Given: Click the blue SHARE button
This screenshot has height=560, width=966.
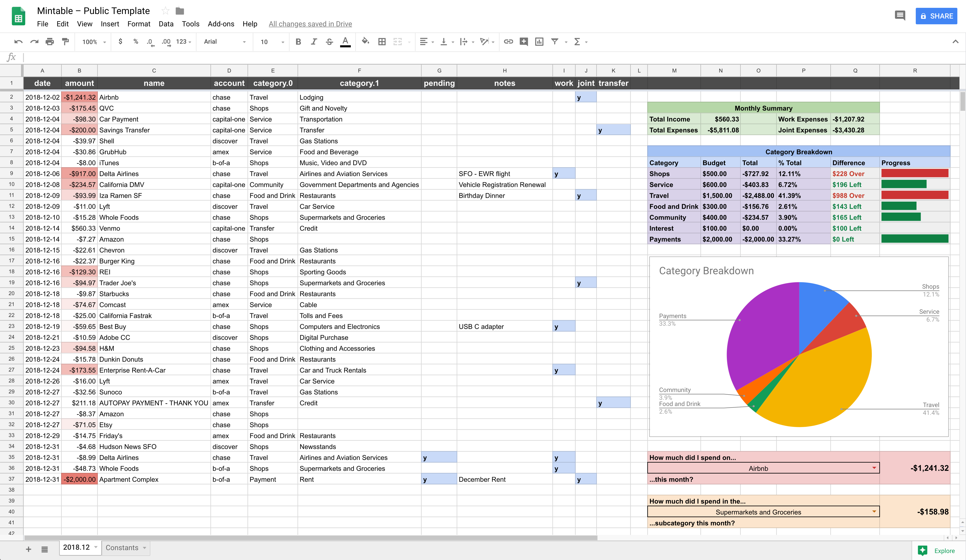Looking at the screenshot, I should pos(936,16).
